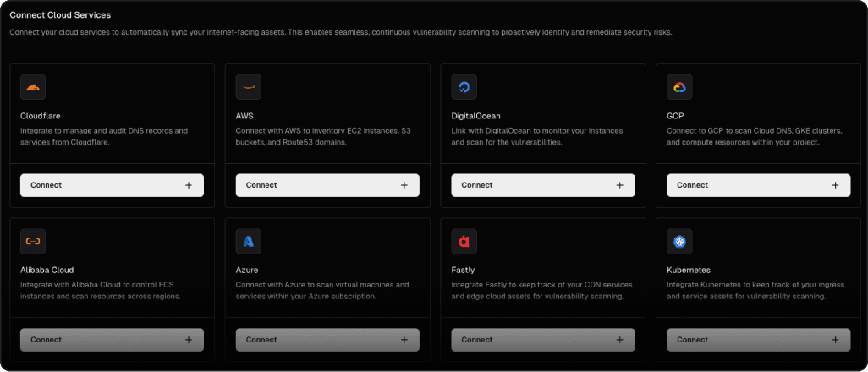This screenshot has height=372, width=868.
Task: Click the plus icon on DigitalOcean's Connect button
Action: (x=620, y=185)
